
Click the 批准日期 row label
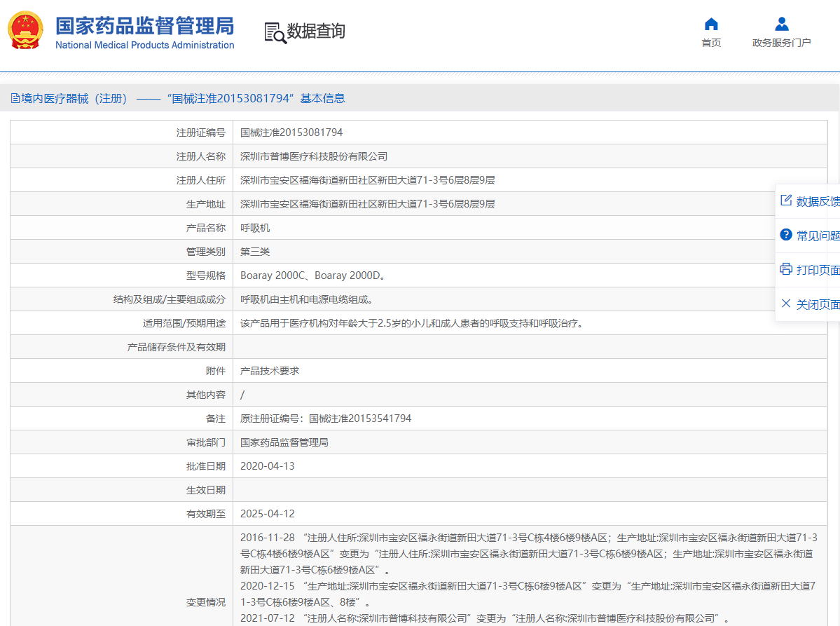click(206, 466)
